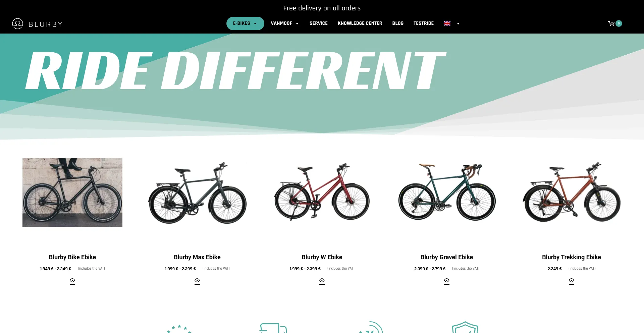This screenshot has height=333, width=644.
Task: Expand the VANMOOF dropdown arrow
Action: [297, 24]
